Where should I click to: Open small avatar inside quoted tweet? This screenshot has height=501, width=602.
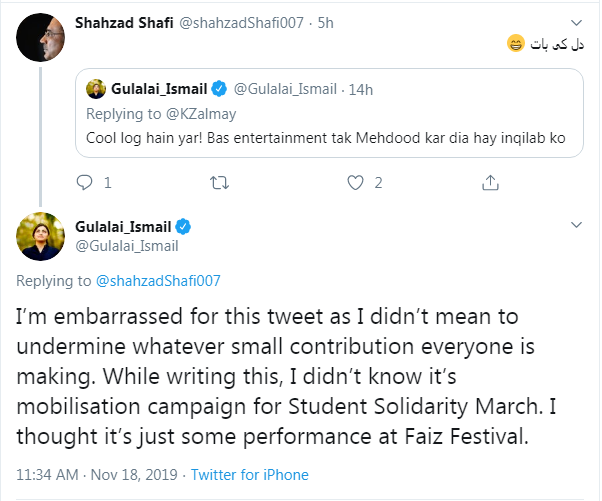(x=97, y=89)
